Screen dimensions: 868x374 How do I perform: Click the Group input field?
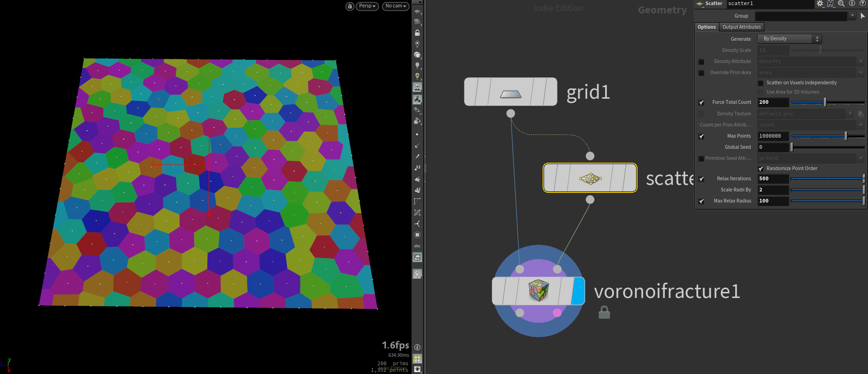(801, 16)
